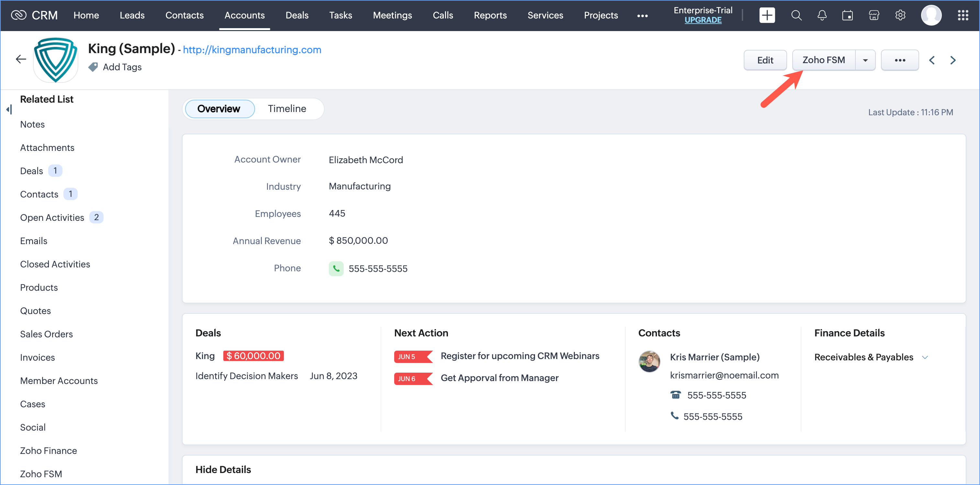Click the Edit button
Image resolution: width=980 pixels, height=485 pixels.
[x=765, y=60]
